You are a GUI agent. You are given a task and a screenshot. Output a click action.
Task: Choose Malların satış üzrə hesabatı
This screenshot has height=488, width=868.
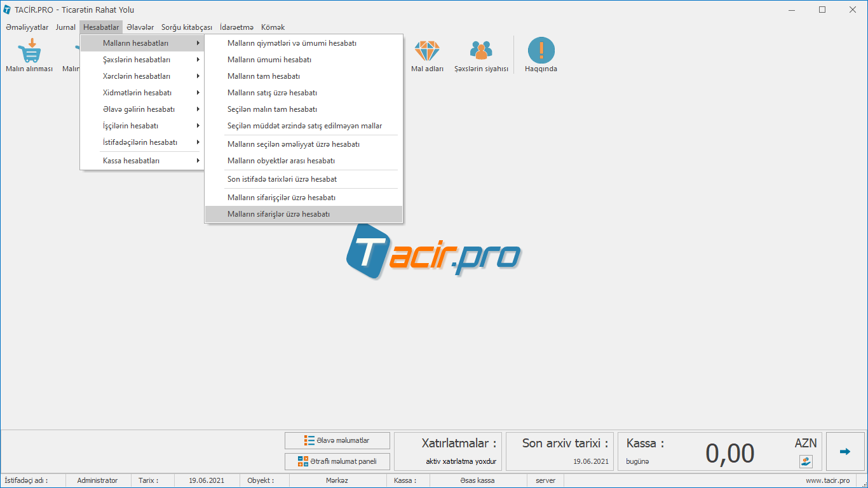[272, 93]
